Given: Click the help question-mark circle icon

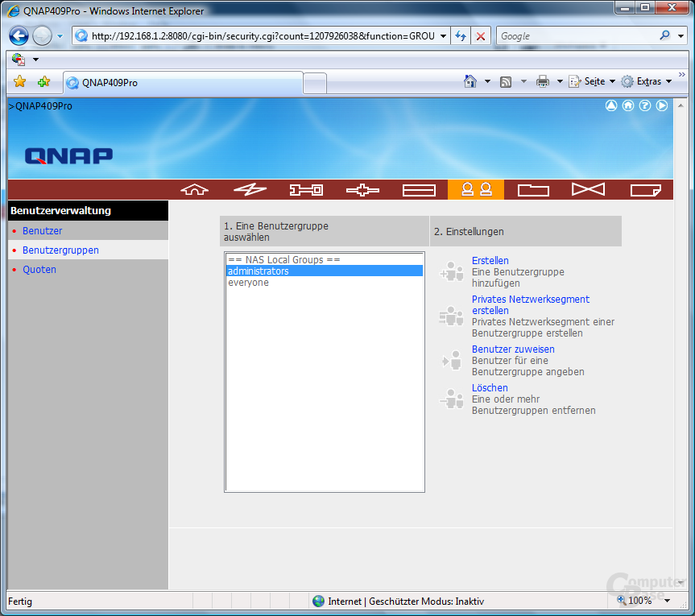Looking at the screenshot, I should point(645,105).
